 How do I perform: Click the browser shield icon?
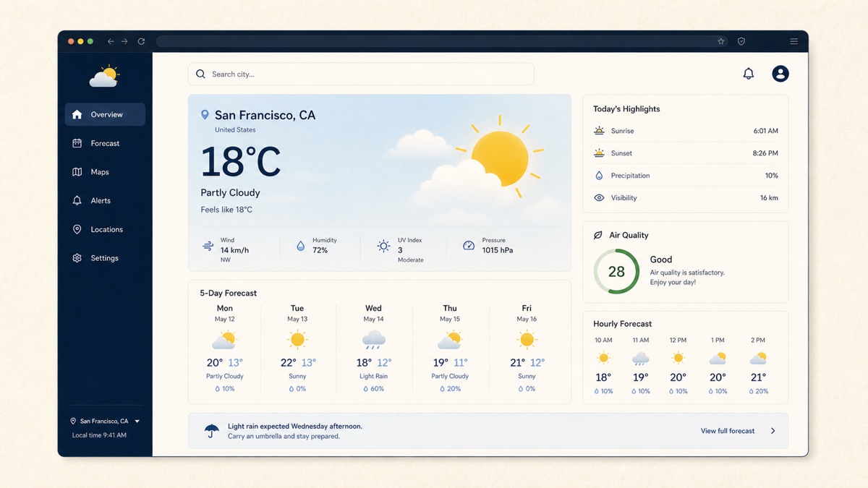coord(741,41)
